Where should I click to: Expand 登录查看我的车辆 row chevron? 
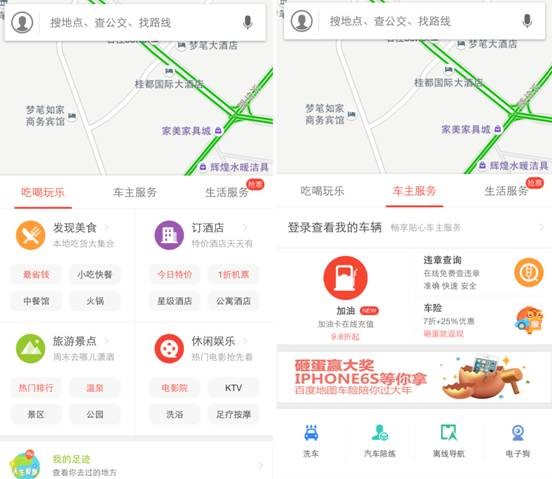click(x=542, y=228)
